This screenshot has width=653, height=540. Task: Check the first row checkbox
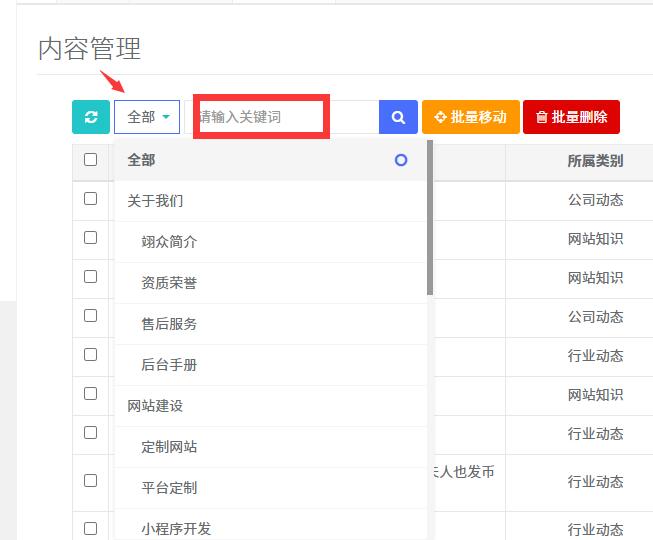coord(91,199)
